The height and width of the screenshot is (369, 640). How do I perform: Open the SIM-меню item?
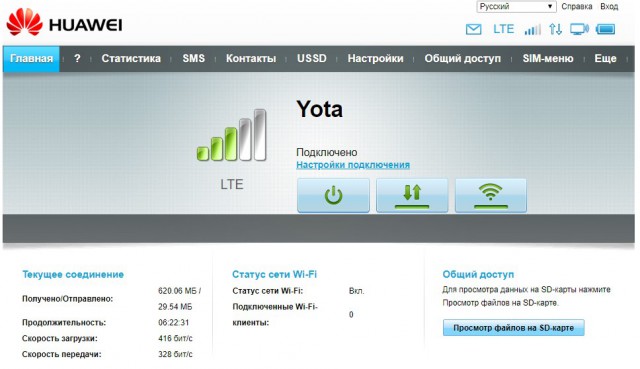pos(548,58)
